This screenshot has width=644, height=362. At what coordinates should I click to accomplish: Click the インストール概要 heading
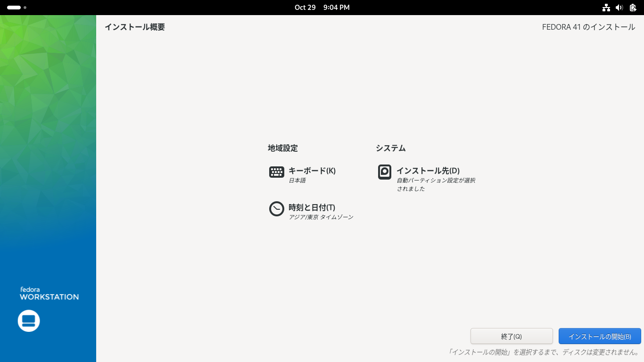(135, 27)
